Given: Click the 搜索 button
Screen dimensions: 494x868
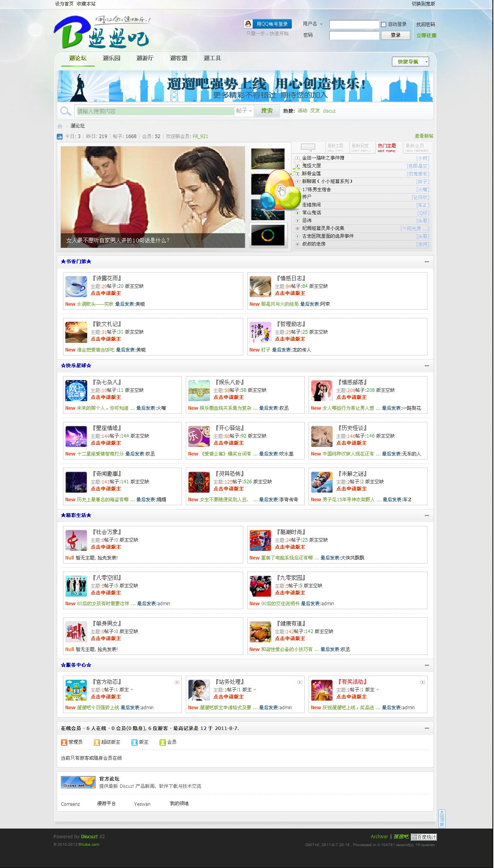Looking at the screenshot, I should tap(267, 111).
